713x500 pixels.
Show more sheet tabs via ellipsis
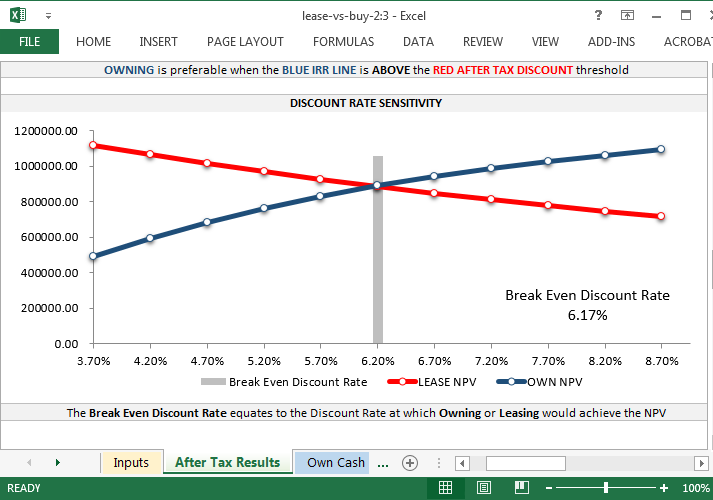click(x=382, y=463)
